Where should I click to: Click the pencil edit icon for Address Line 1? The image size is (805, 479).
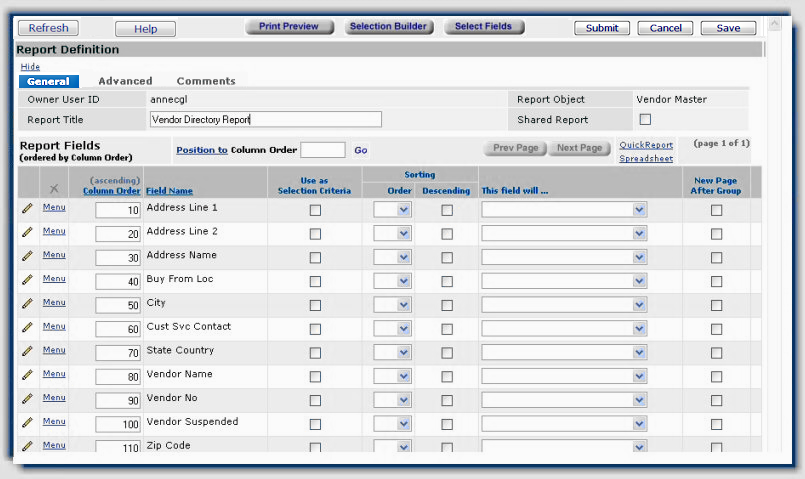pos(27,208)
